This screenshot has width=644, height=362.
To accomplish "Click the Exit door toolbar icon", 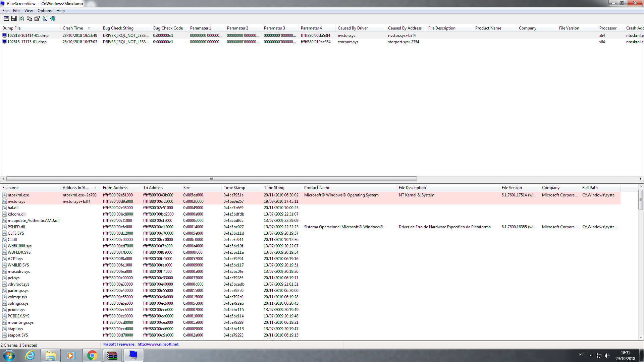I will click(53, 18).
